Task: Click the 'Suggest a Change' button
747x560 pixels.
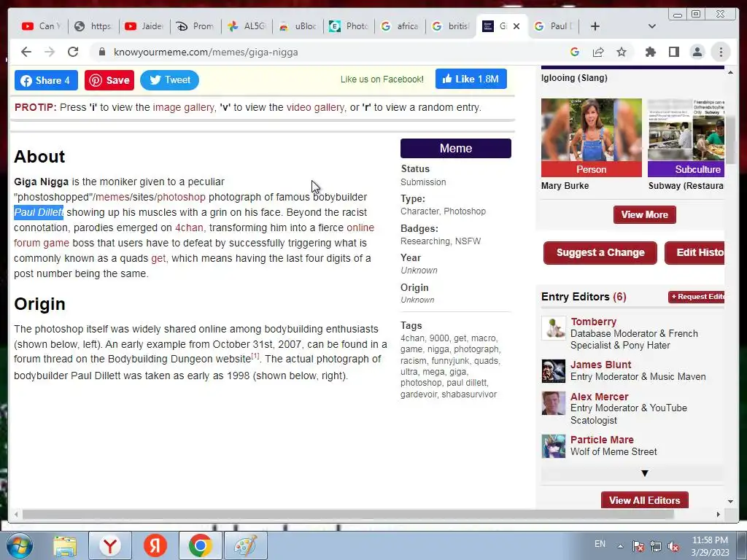Action: click(600, 252)
